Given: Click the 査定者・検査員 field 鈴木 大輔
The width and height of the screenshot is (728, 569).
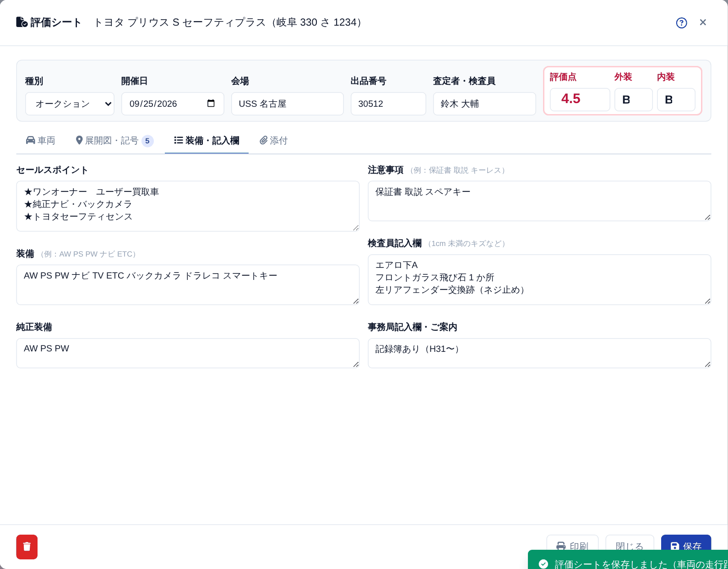Looking at the screenshot, I should click(x=484, y=104).
